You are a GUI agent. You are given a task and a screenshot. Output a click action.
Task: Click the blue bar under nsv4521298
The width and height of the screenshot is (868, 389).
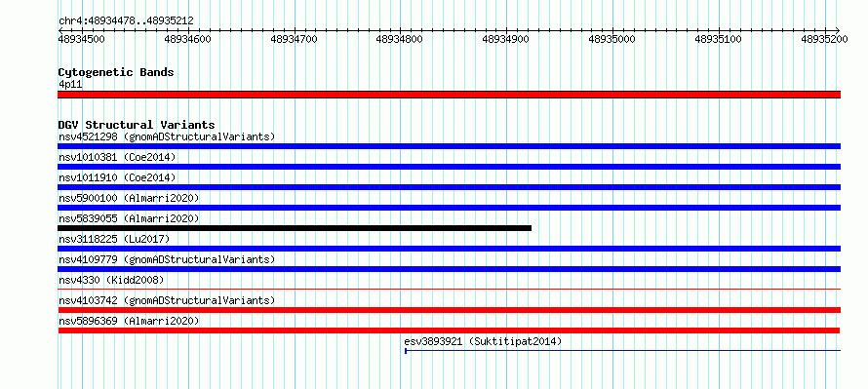(x=449, y=146)
